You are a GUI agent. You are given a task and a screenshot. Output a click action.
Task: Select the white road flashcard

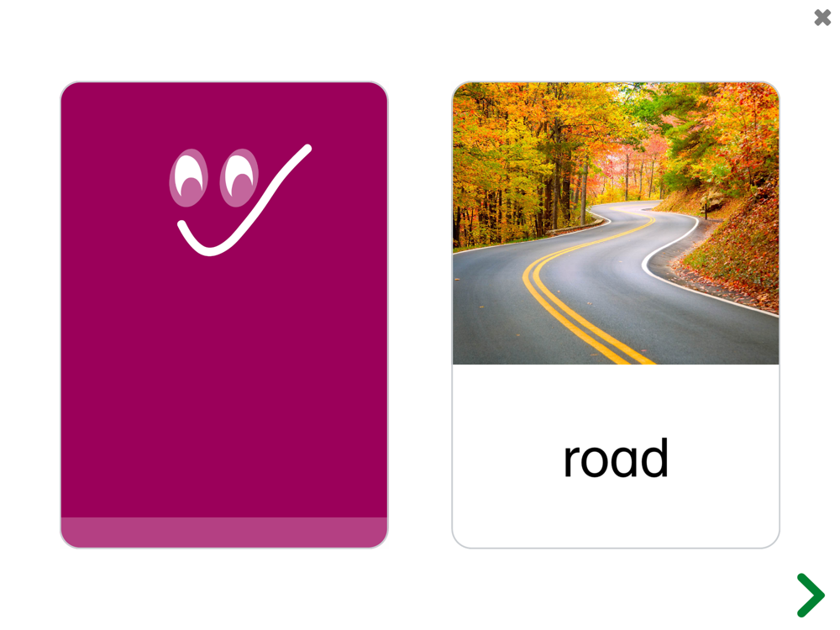click(616, 315)
